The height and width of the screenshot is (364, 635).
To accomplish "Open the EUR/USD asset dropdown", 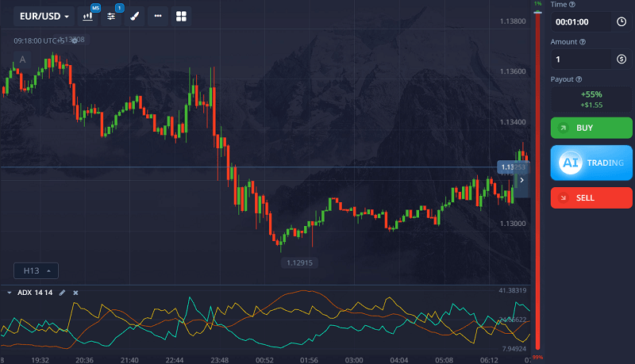I will tap(44, 16).
